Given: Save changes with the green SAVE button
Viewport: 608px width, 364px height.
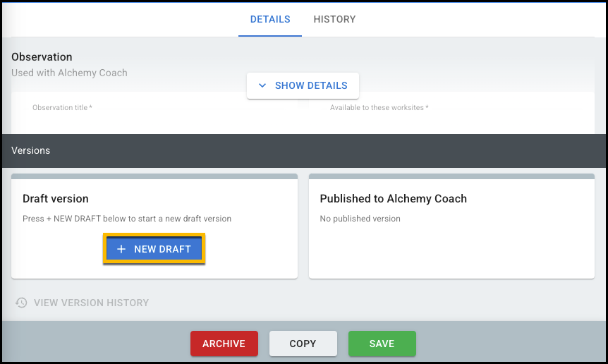Looking at the screenshot, I should tap(382, 344).
